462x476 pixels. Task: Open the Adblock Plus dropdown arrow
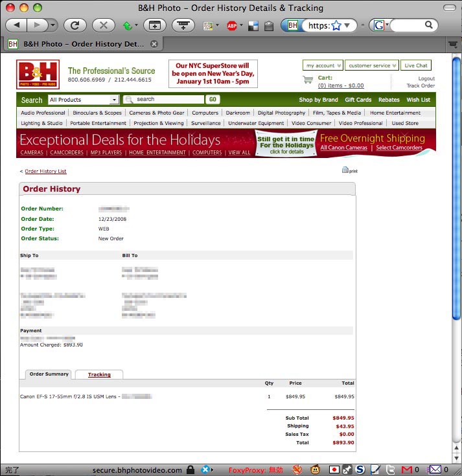pyautogui.click(x=241, y=25)
